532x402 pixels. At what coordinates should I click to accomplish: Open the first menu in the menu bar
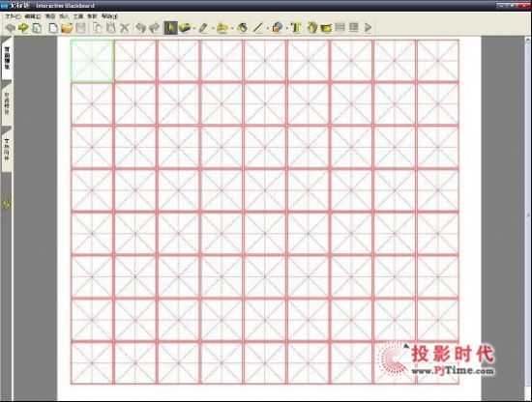(x=13, y=16)
